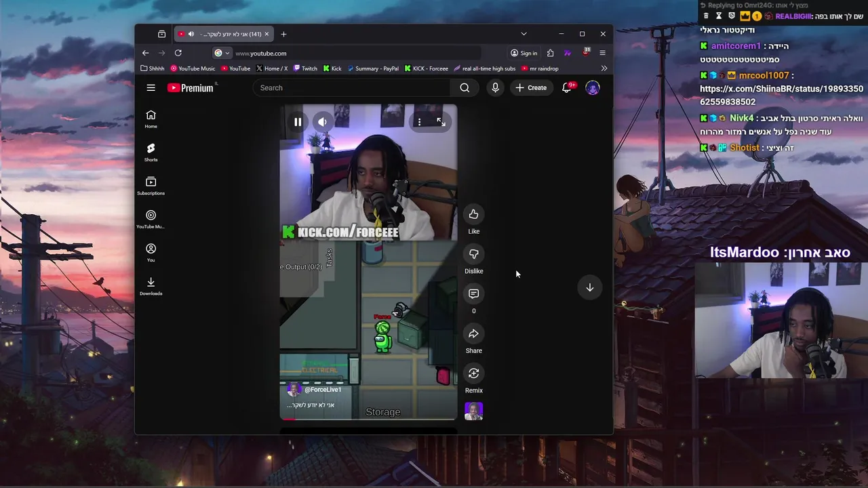Reload the page with refresh icon
The image size is (868, 488).
pos(178,53)
